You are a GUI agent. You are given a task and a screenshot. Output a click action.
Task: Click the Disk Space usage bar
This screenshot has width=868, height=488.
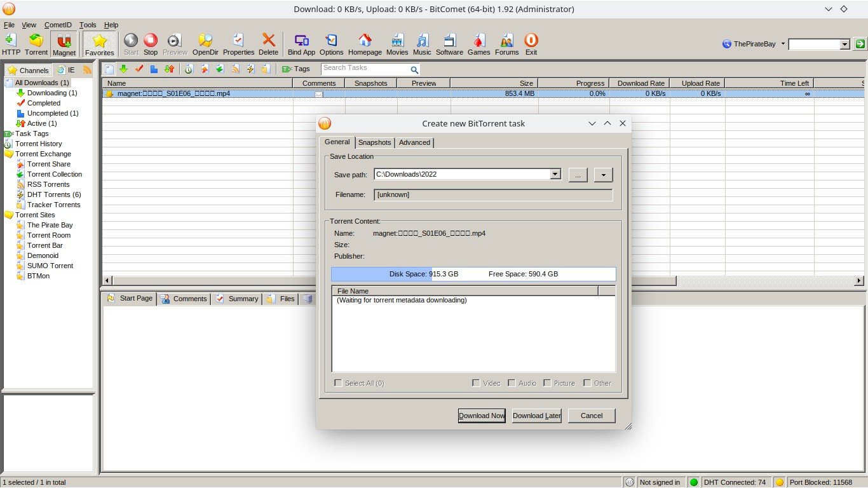pos(424,274)
